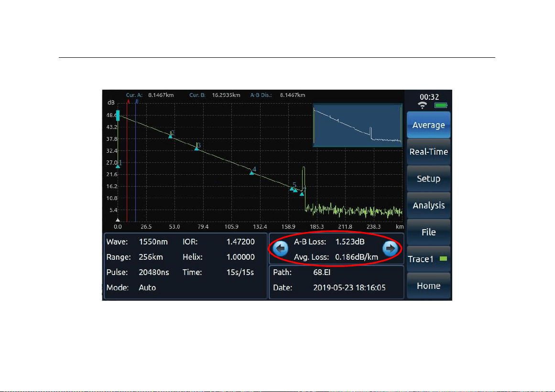The height and width of the screenshot is (392, 555).
Task: Click the trace overview thumbnail
Action: tap(358, 125)
